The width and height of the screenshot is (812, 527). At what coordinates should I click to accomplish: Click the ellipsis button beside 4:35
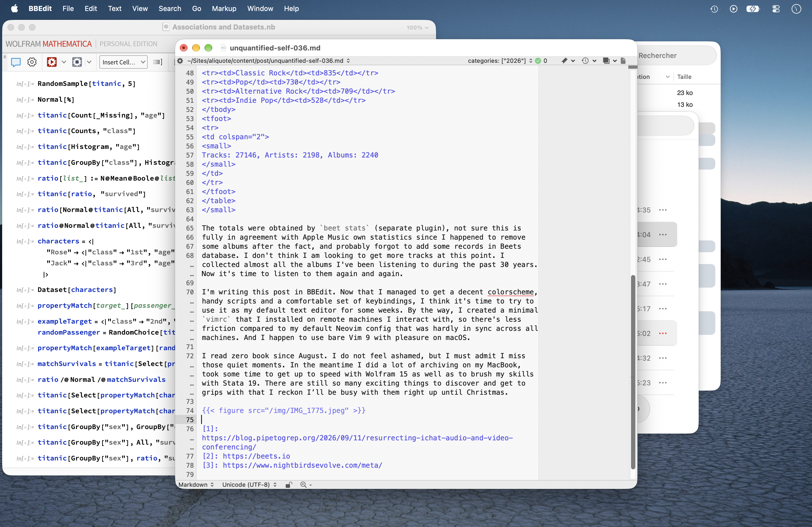click(x=663, y=210)
